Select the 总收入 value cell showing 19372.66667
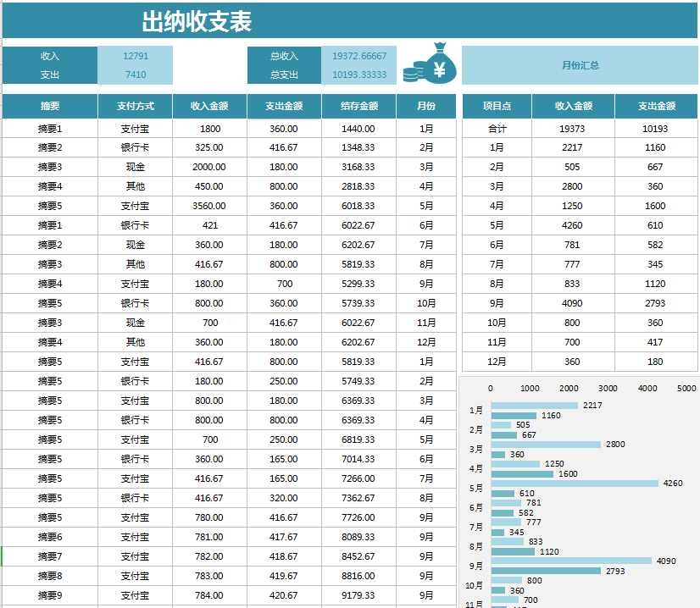 click(x=359, y=53)
